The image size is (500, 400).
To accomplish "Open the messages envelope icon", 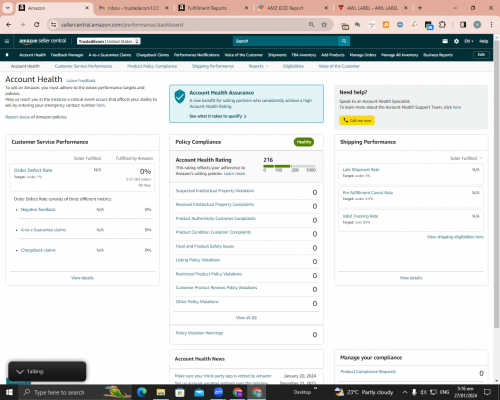I will tap(445, 41).
